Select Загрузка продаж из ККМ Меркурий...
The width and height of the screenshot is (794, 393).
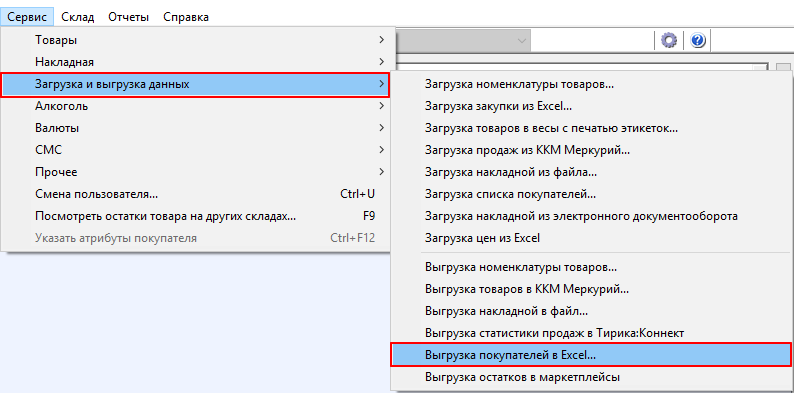point(591,150)
